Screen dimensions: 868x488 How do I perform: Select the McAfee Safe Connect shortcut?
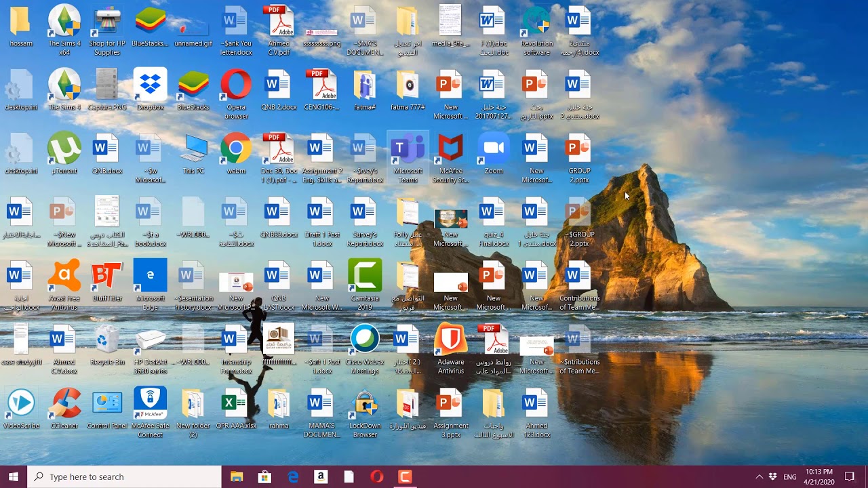point(151,413)
